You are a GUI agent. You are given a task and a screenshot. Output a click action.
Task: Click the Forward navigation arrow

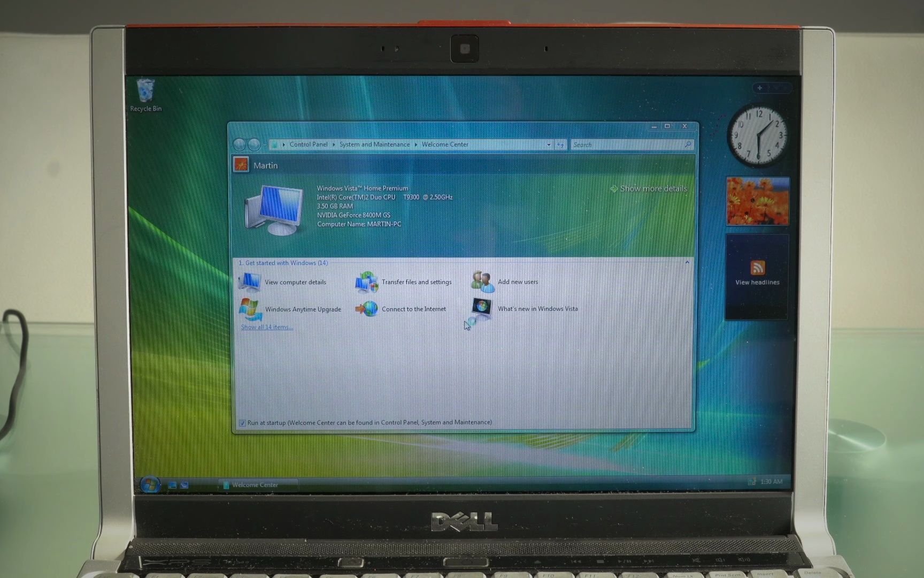(254, 144)
